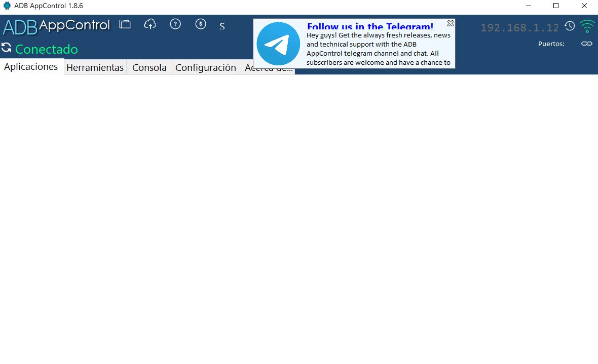
Task: Click the cloud upload icon
Action: coord(150,24)
